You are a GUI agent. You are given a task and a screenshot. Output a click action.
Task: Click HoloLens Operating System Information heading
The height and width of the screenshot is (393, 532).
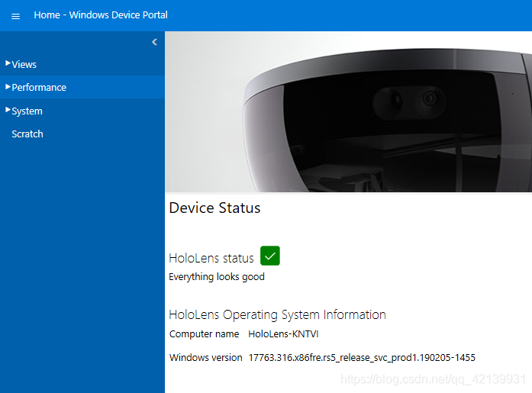click(x=278, y=314)
